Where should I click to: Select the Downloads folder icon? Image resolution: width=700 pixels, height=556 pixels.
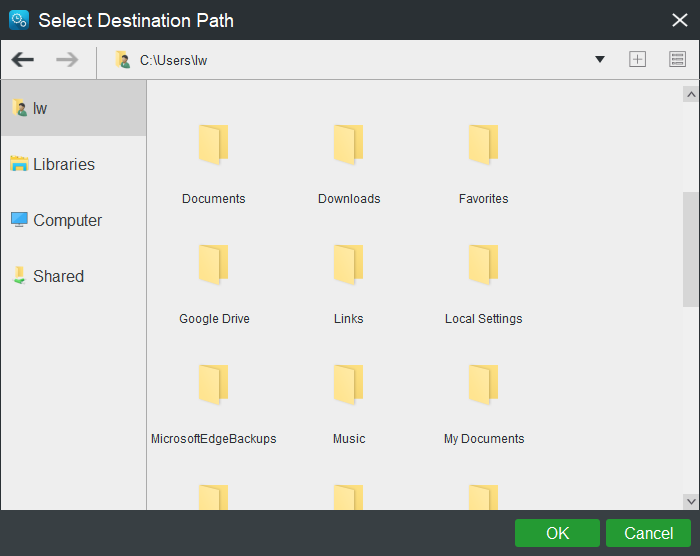[x=349, y=145]
